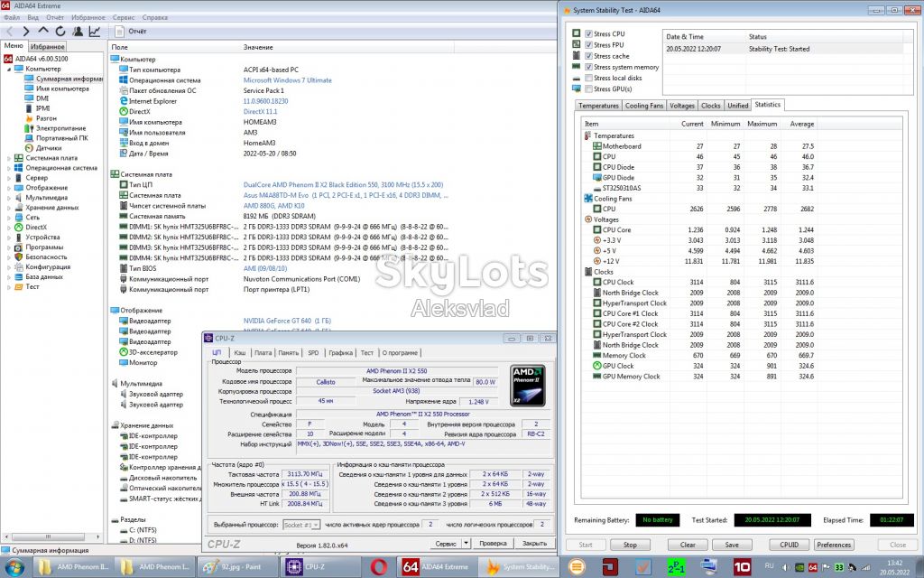
Task: Open the Microsoft Windows 7 Ultimate link
Action: click(288, 80)
